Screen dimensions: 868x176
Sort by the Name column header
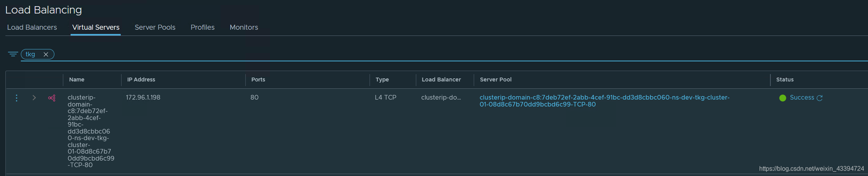pos(77,80)
